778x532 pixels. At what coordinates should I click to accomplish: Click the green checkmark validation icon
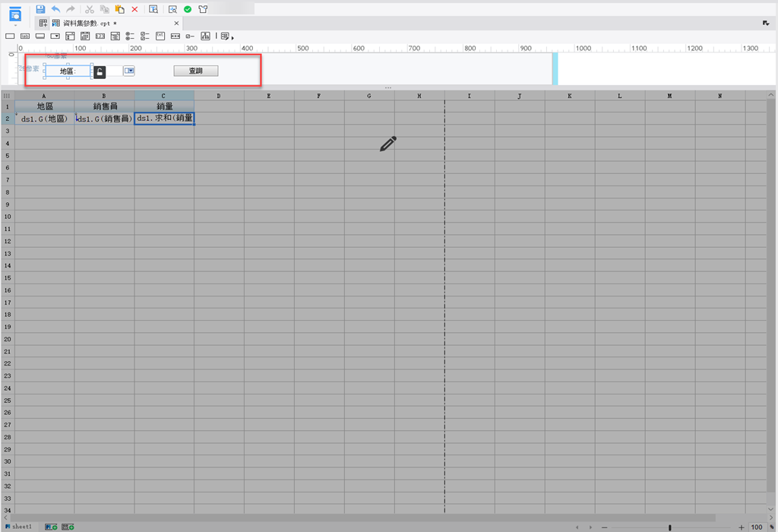click(188, 9)
